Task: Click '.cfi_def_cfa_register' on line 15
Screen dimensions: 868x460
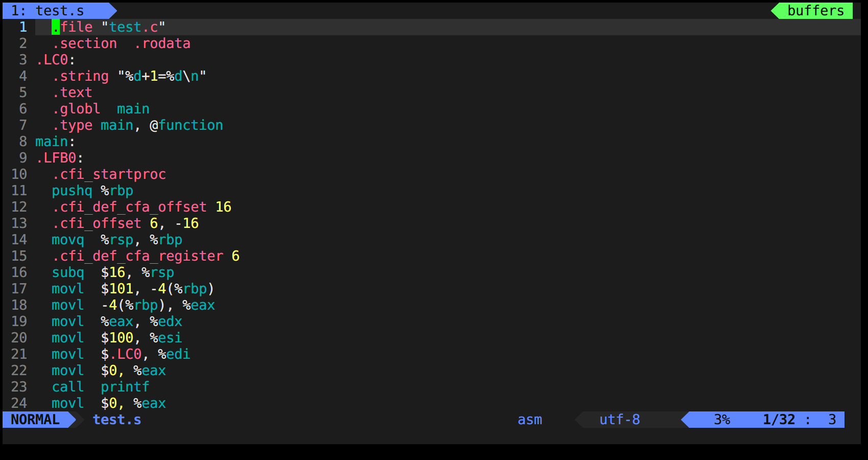Action: point(137,256)
